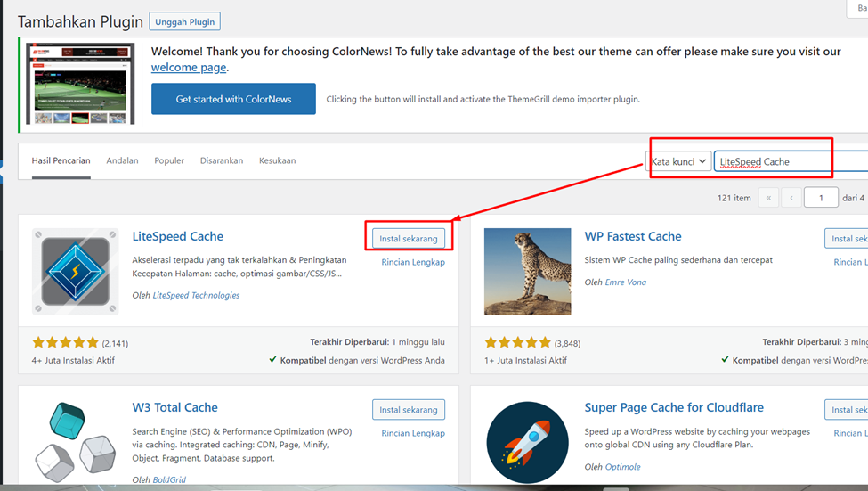Image resolution: width=868 pixels, height=491 pixels.
Task: Click the LiteSpeed Cache plugin icon
Action: click(76, 272)
